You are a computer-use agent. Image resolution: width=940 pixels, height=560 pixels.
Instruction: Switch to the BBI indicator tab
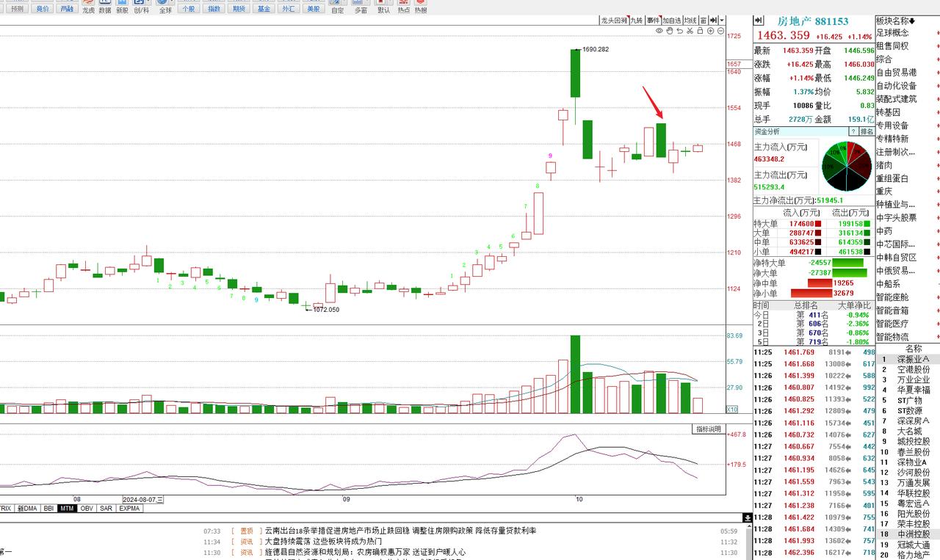pos(48,508)
